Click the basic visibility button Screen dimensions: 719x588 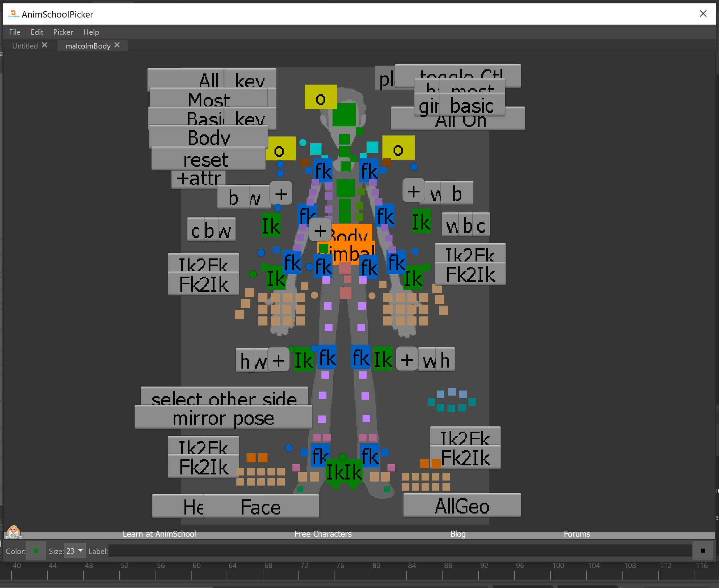472,105
